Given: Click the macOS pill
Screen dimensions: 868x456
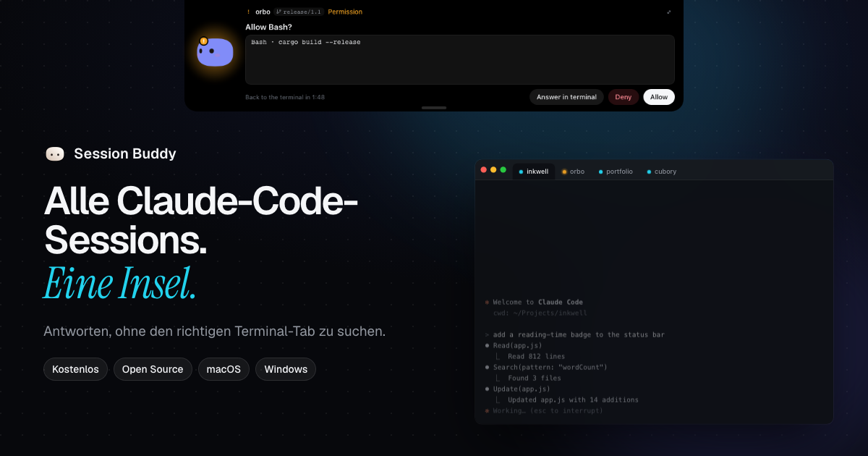Looking at the screenshot, I should click(x=224, y=369).
